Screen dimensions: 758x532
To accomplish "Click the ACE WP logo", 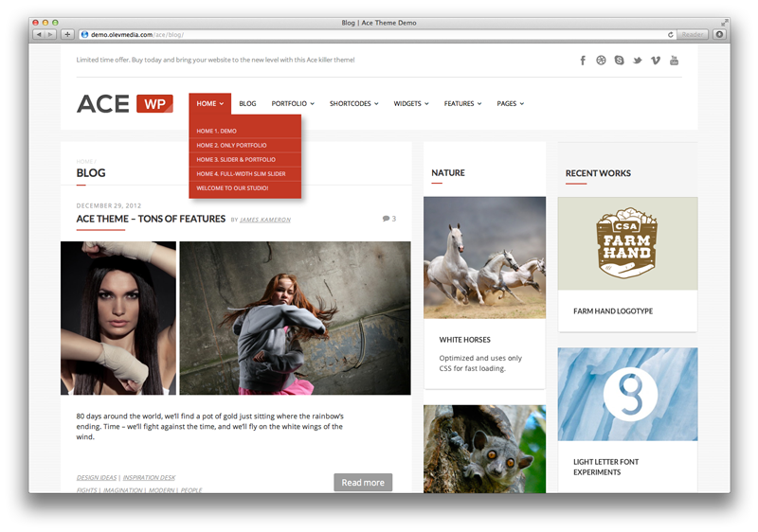I will (x=125, y=104).
